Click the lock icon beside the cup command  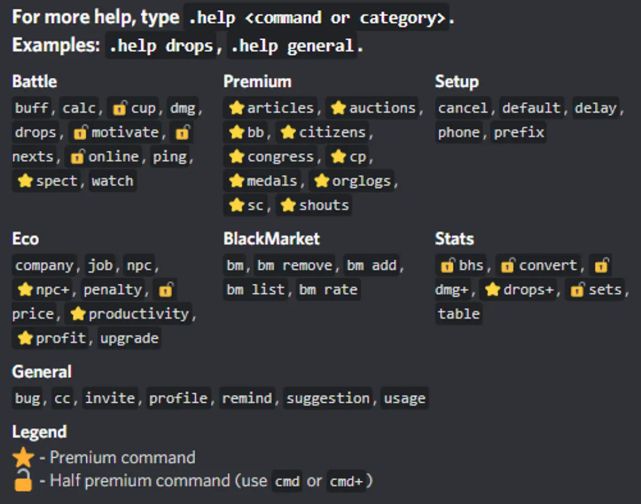tap(120, 108)
